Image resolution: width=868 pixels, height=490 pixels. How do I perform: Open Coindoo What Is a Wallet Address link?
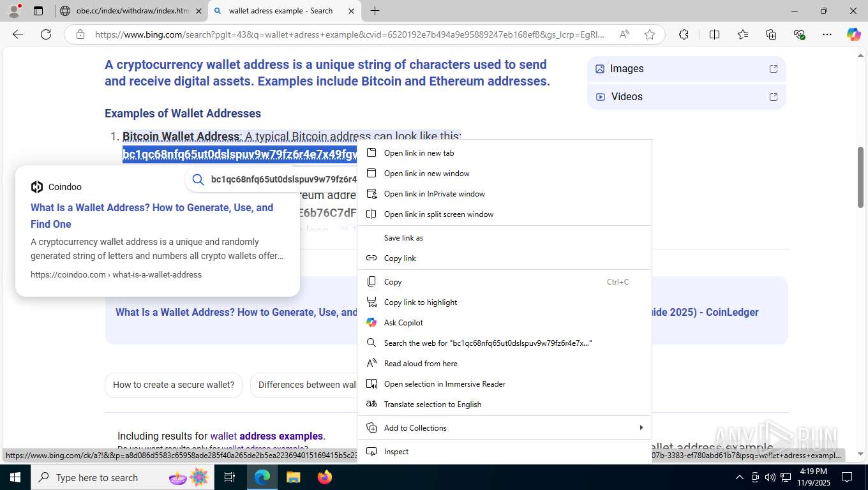[152, 216]
